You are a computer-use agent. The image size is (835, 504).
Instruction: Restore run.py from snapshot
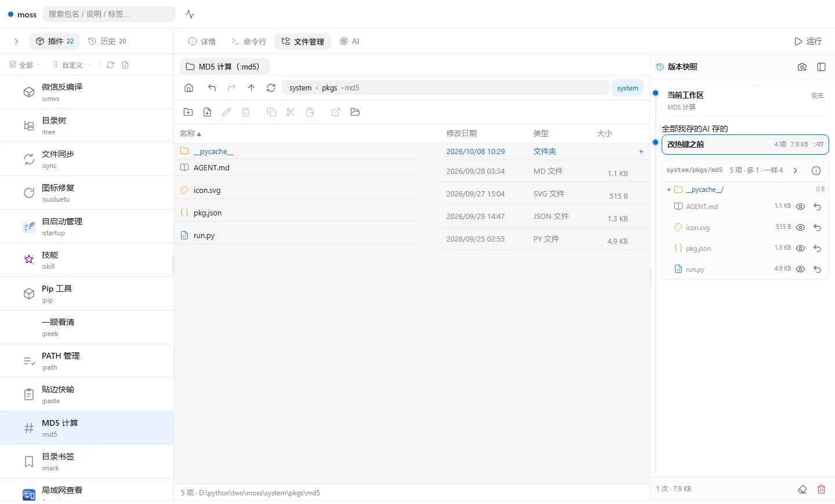[817, 269]
